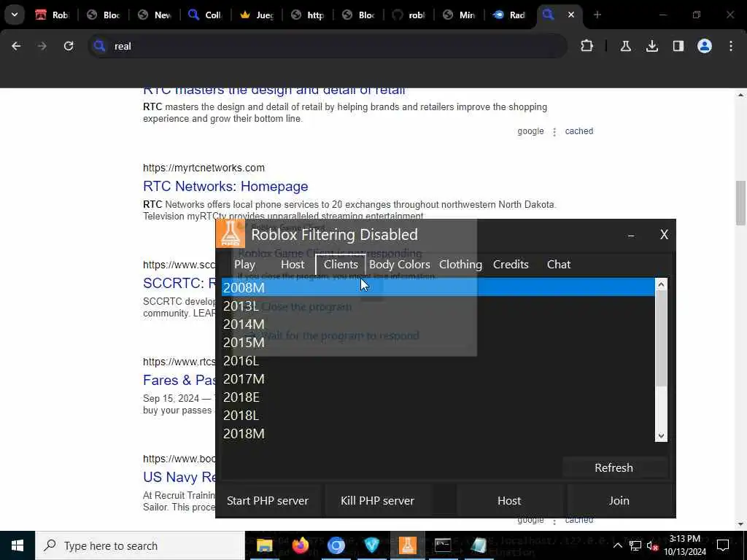Select the 2016L client entry
Screen dimensions: 747x560
click(438, 361)
